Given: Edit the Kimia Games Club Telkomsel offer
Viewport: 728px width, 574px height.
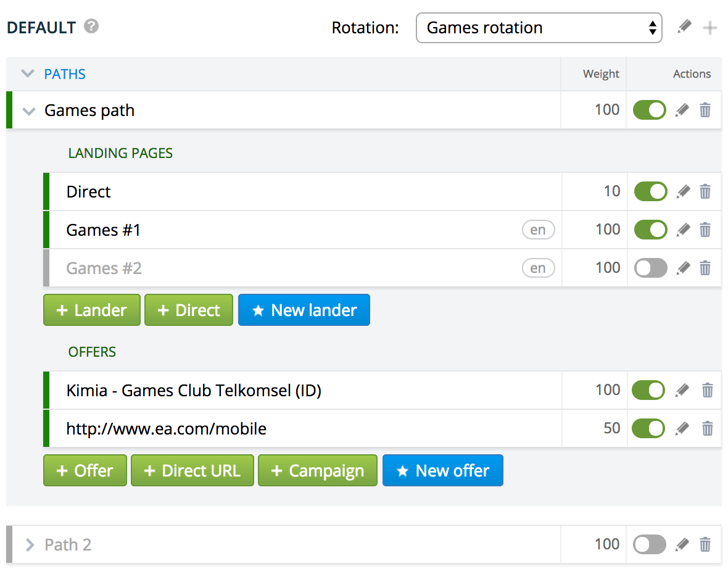Looking at the screenshot, I should pyautogui.click(x=682, y=390).
